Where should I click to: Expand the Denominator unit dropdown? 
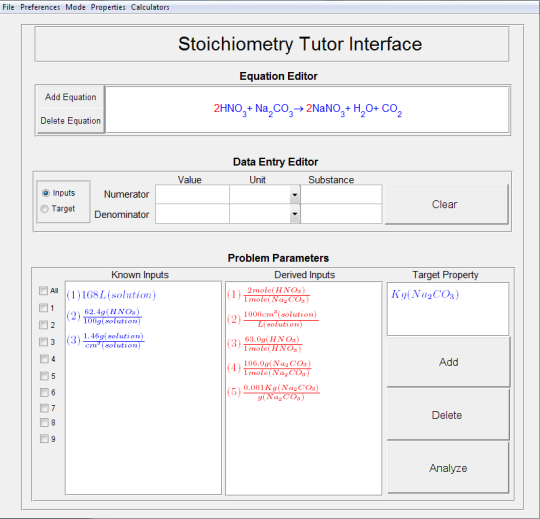(294, 214)
